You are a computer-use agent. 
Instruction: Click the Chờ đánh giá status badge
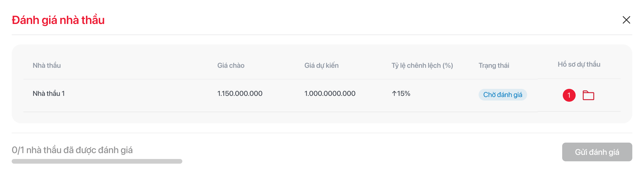[x=503, y=95]
